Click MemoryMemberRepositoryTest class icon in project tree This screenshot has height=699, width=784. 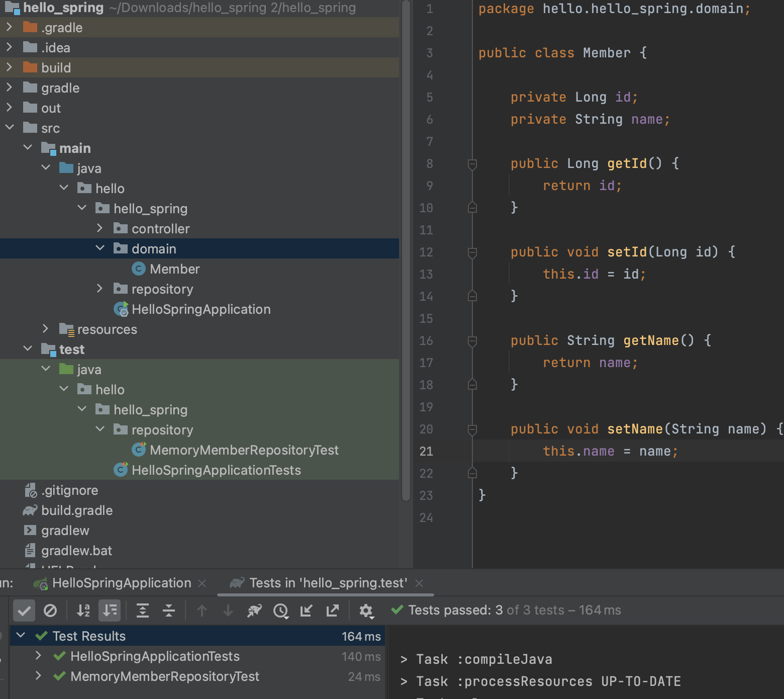click(139, 450)
